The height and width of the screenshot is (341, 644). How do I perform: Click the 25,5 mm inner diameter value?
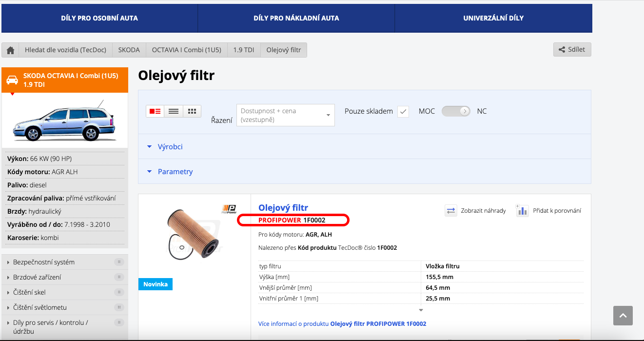pyautogui.click(x=438, y=299)
